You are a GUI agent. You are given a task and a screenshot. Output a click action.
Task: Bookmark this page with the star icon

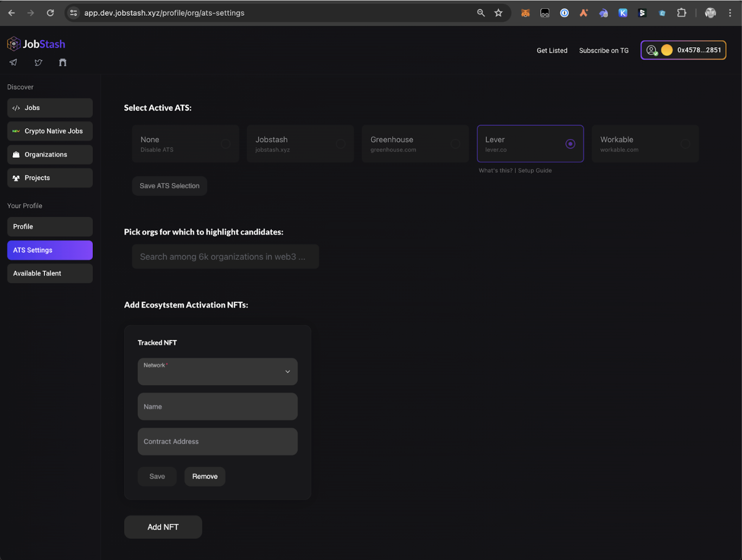coord(498,13)
